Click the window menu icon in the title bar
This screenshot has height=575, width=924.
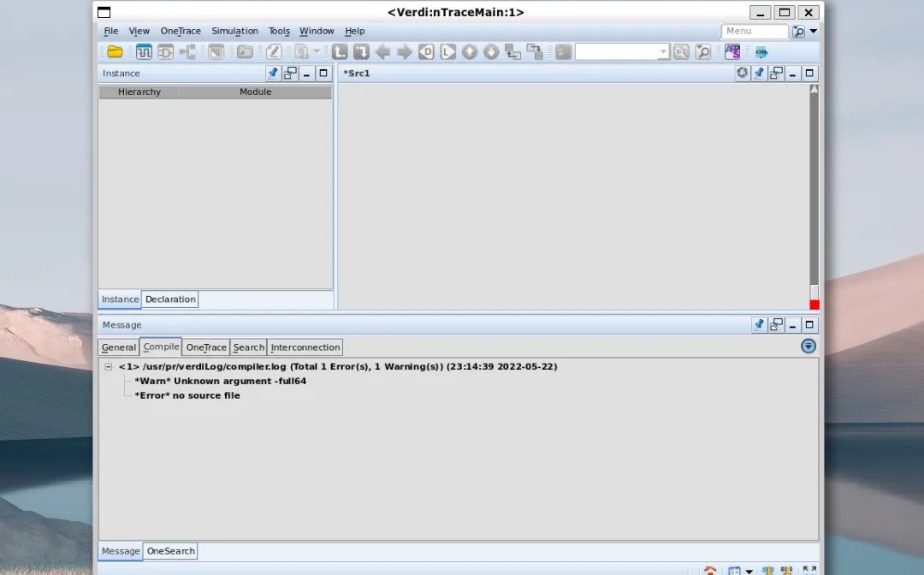point(104,12)
